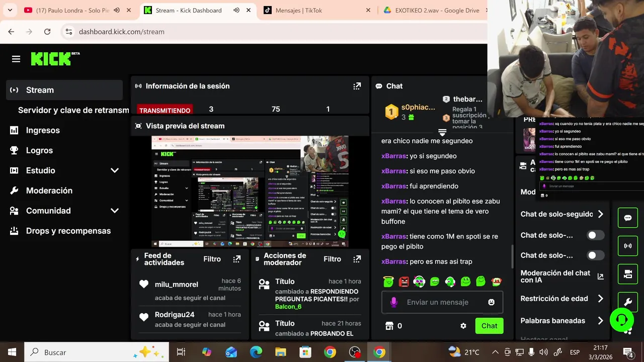The height and width of the screenshot is (362, 644).
Task: Insert the green angel halo emote
Action: tap(388, 282)
